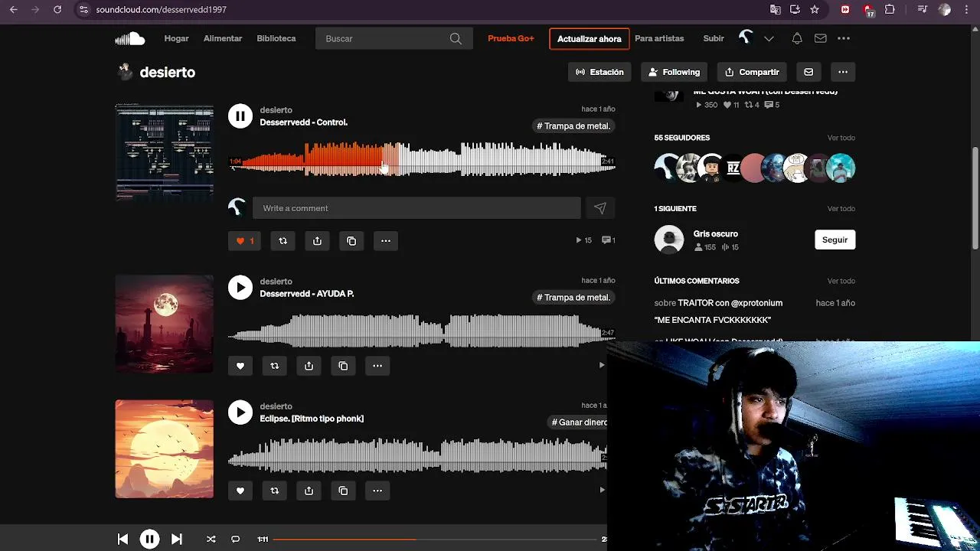Image resolution: width=980 pixels, height=551 pixels.
Task: Reload the page with browser refresh
Action: (x=57, y=10)
